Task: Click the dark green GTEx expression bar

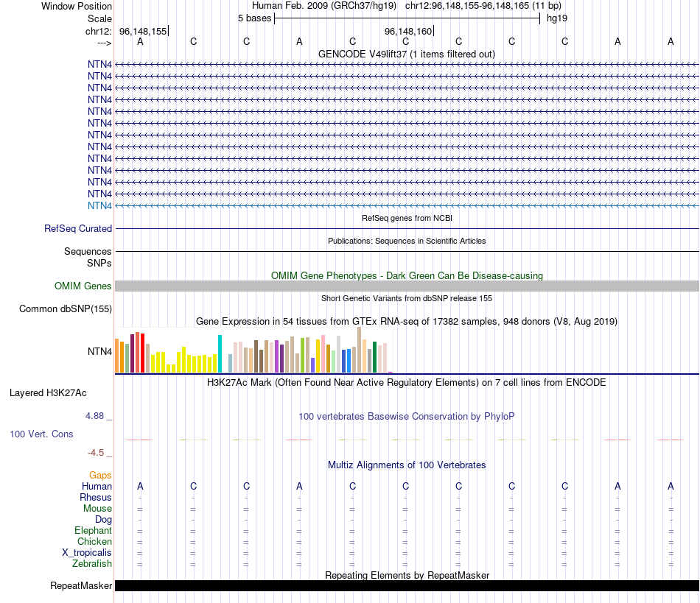Action: (374, 357)
